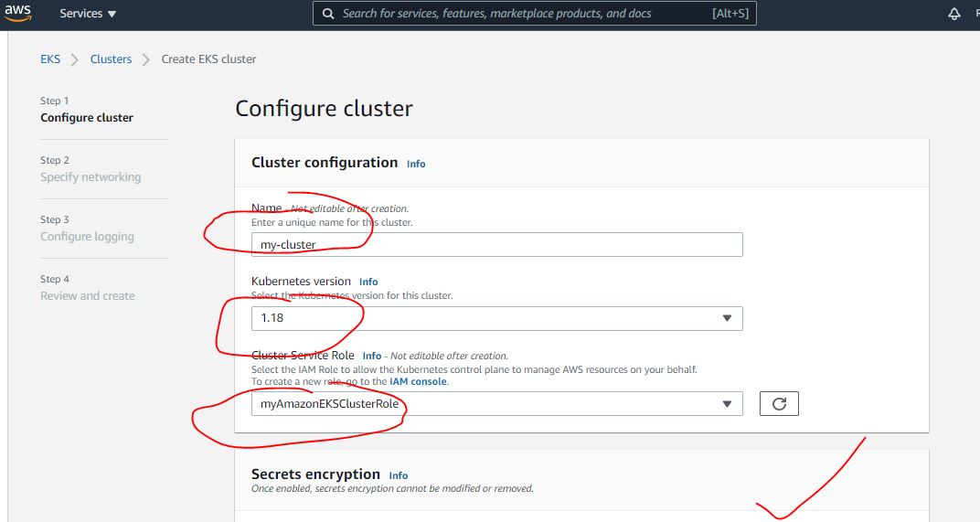This screenshot has width=980, height=522.
Task: Expand the Cluster Service Role dropdown
Action: point(496,404)
